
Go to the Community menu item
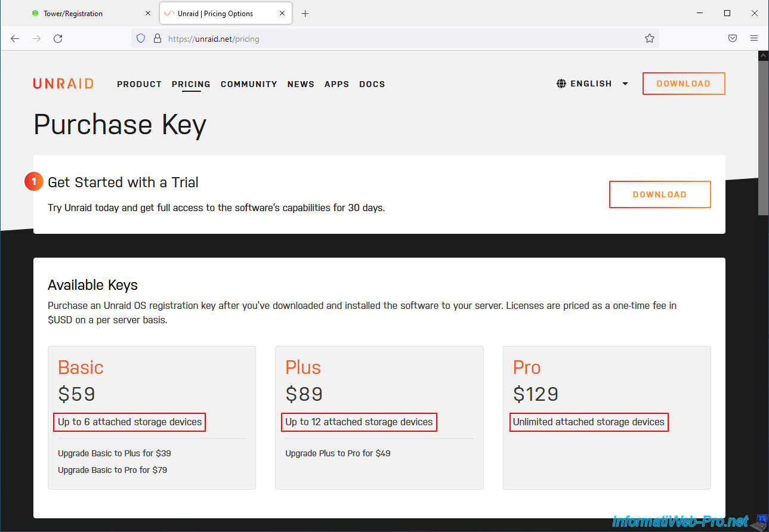click(249, 85)
